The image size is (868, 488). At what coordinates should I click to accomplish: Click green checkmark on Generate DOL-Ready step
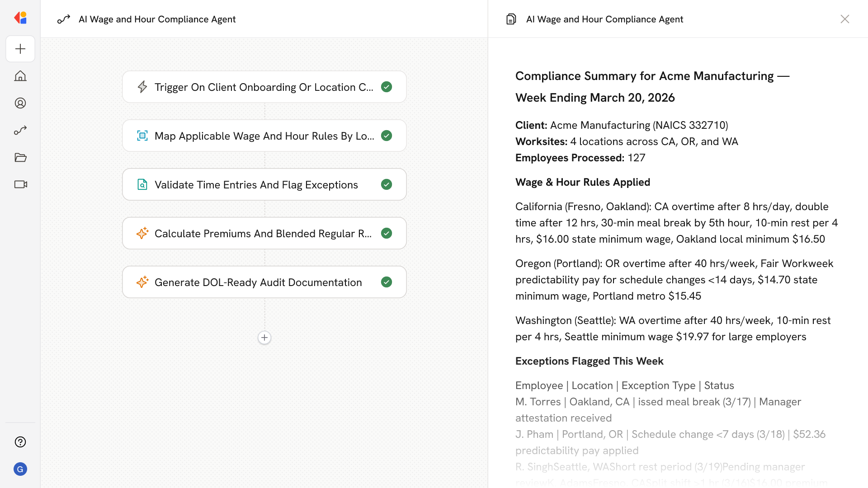click(387, 282)
